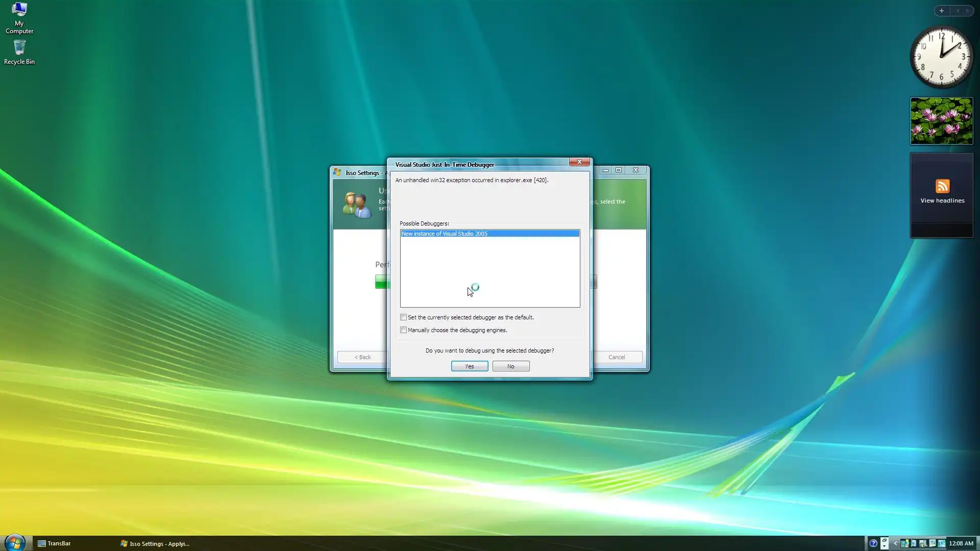Click the RSS feed headlines icon
980x551 pixels.
[942, 186]
